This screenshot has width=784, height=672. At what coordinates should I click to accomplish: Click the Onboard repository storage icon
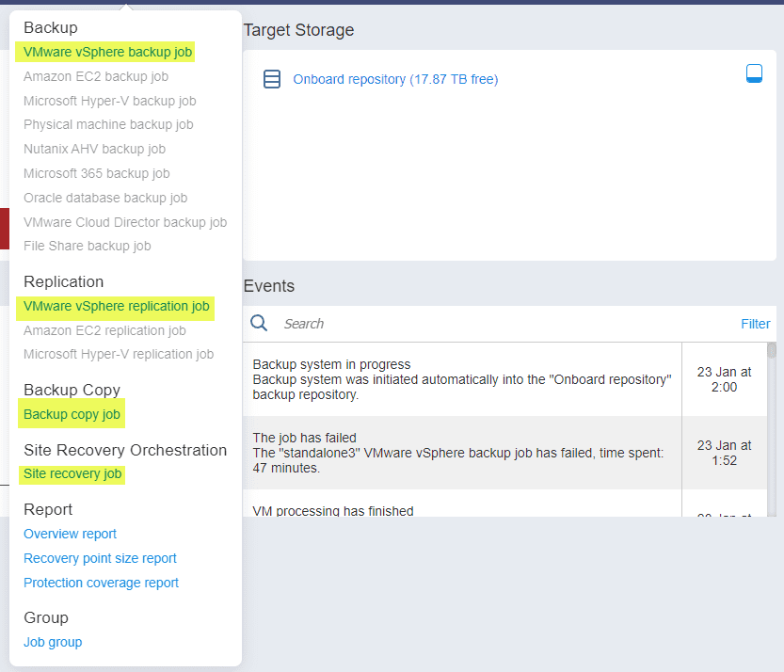tap(272, 79)
